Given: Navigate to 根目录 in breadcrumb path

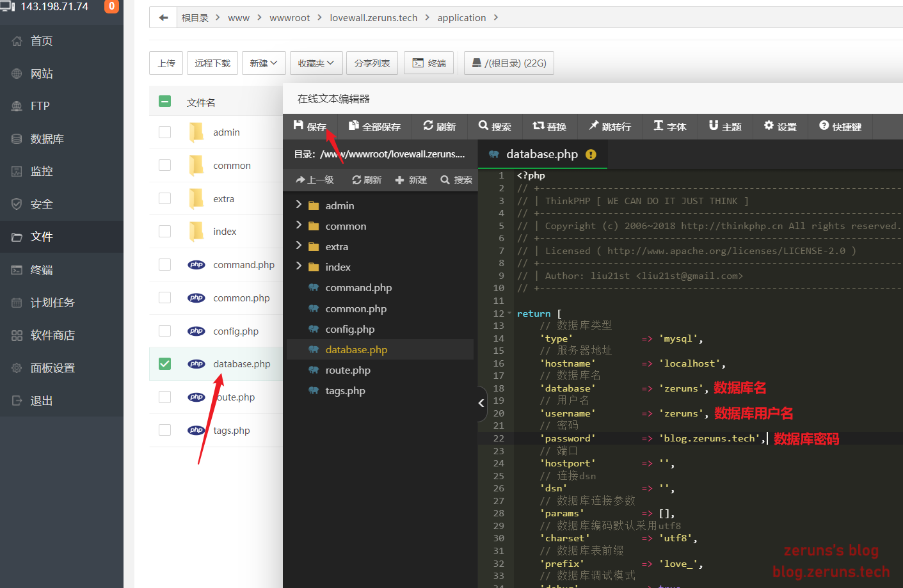Looking at the screenshot, I should (x=195, y=18).
